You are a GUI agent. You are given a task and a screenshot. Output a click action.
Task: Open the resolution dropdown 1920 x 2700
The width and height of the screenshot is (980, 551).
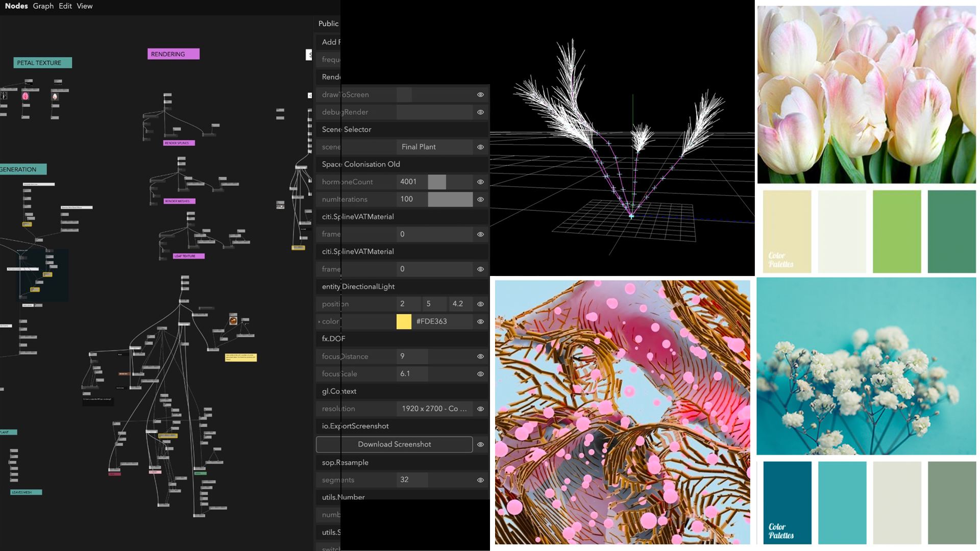434,409
